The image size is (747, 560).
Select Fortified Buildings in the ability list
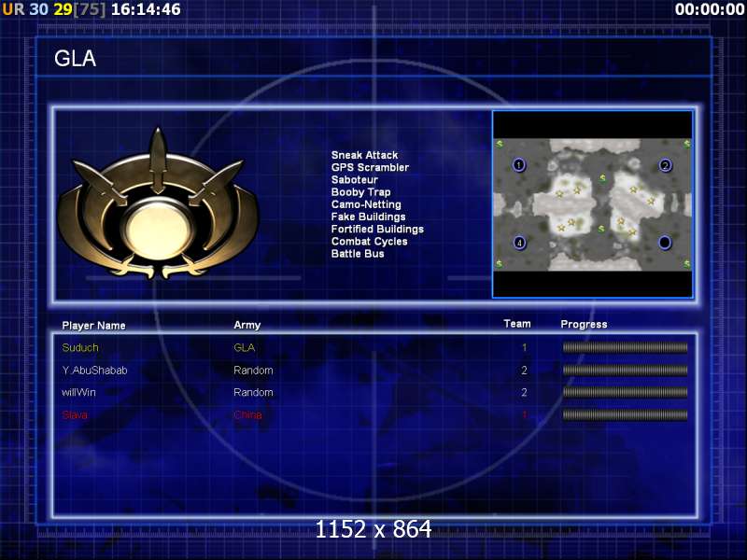point(377,229)
